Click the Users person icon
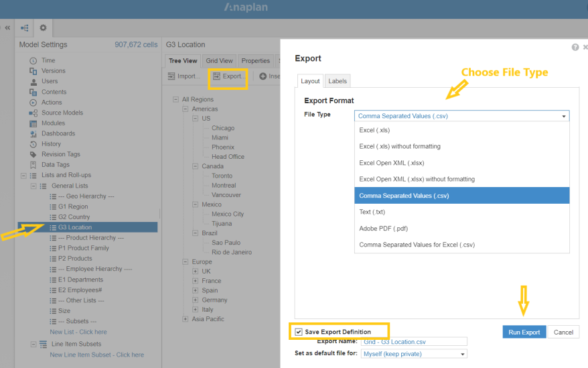588x368 pixels. coord(33,82)
